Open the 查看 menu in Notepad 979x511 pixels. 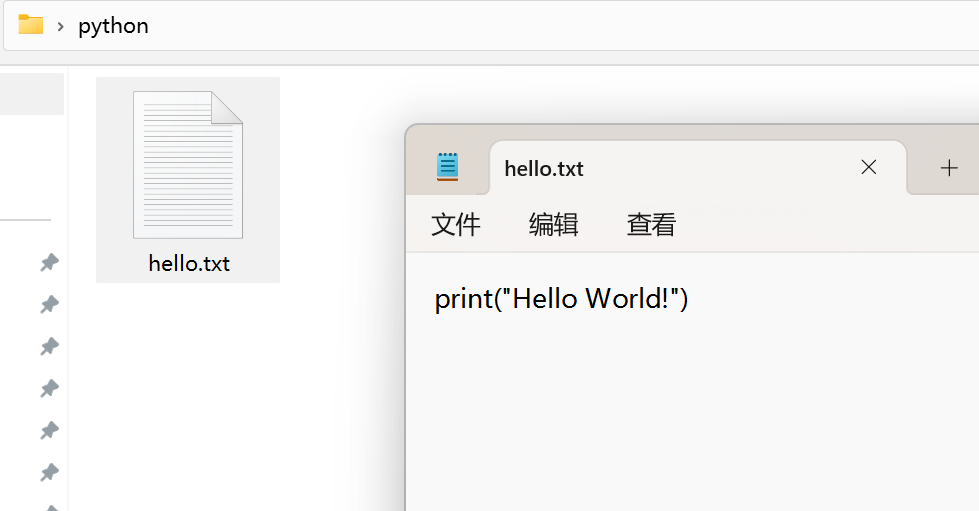click(651, 224)
